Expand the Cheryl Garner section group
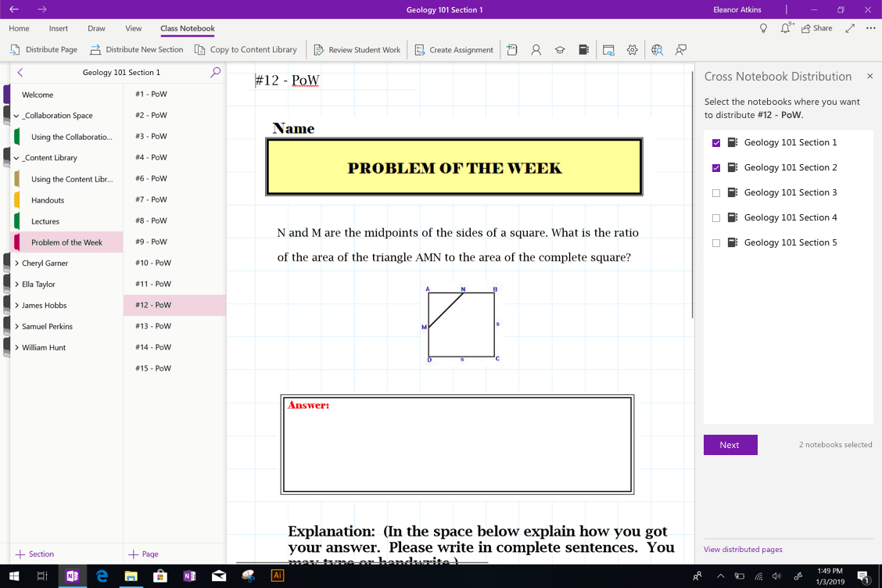This screenshot has height=588, width=882. [16, 264]
